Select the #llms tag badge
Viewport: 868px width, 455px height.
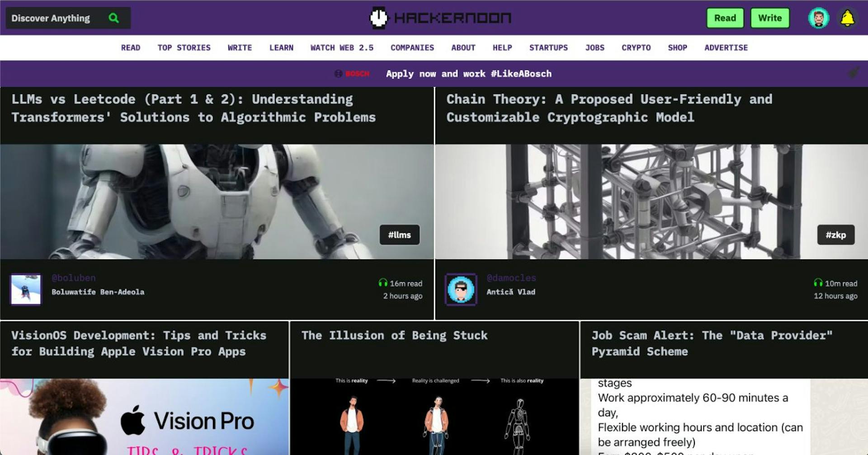tap(399, 235)
